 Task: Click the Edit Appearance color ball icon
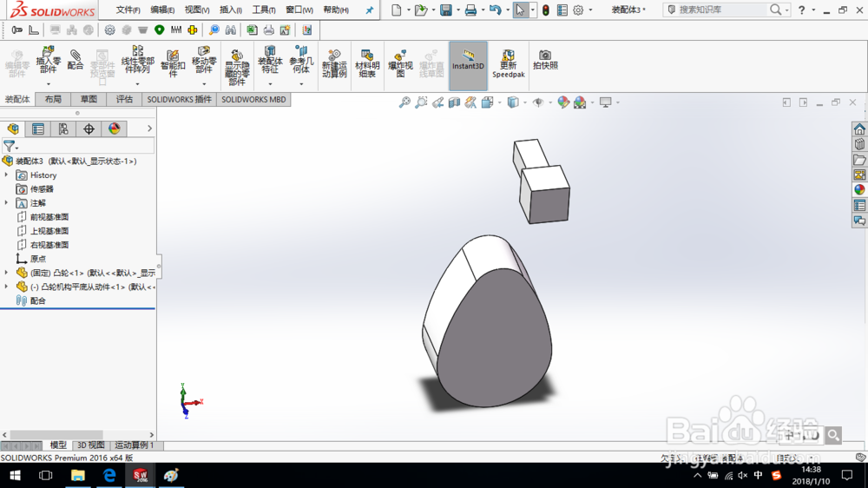563,102
